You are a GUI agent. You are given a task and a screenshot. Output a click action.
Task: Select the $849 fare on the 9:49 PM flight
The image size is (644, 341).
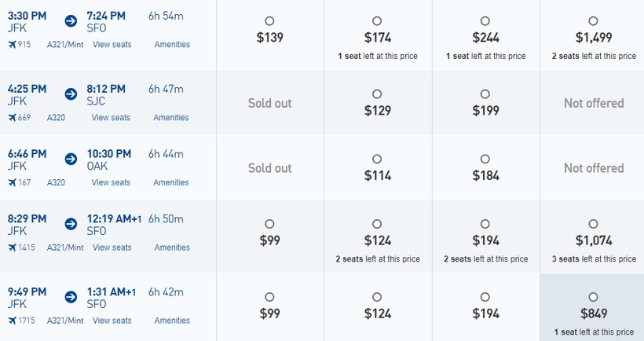(x=593, y=297)
